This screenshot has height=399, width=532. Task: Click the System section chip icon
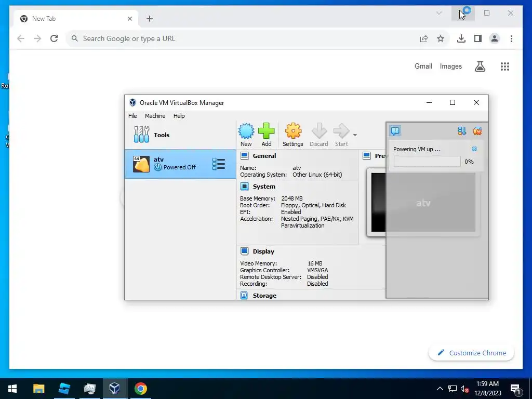tap(244, 187)
